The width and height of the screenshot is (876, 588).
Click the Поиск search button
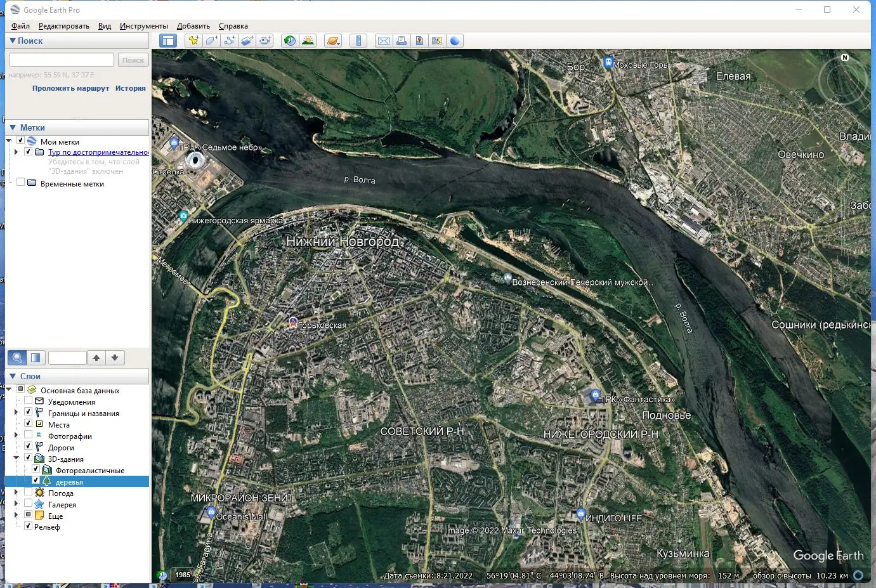[133, 60]
